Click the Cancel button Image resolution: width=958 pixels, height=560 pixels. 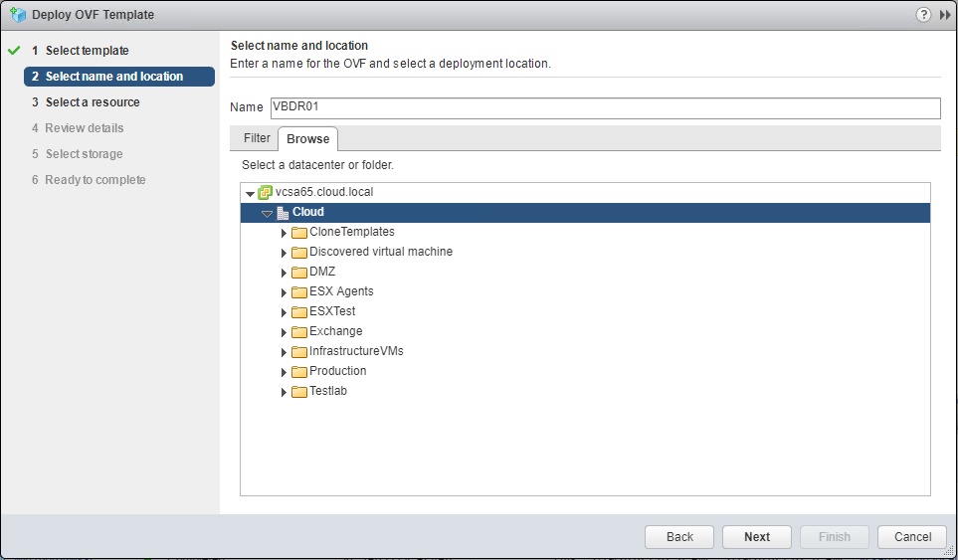(x=912, y=536)
